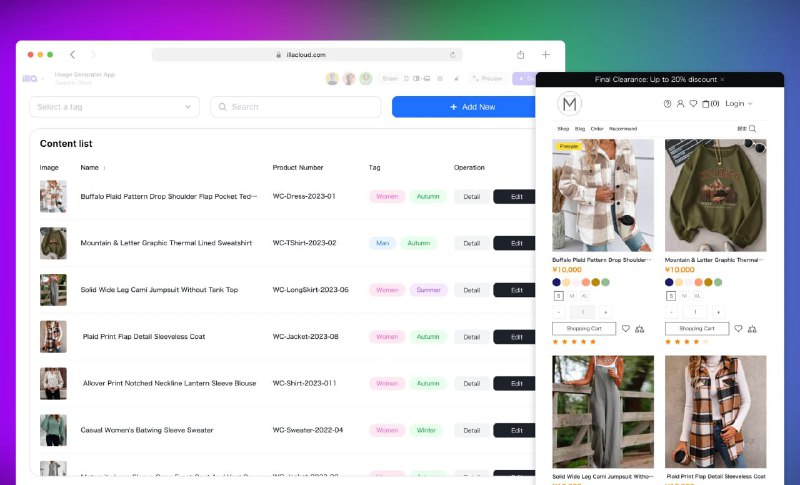Select mustard color swatch for Mountain & Letter sweatshirt
The height and width of the screenshot is (485, 800).
(x=708, y=282)
